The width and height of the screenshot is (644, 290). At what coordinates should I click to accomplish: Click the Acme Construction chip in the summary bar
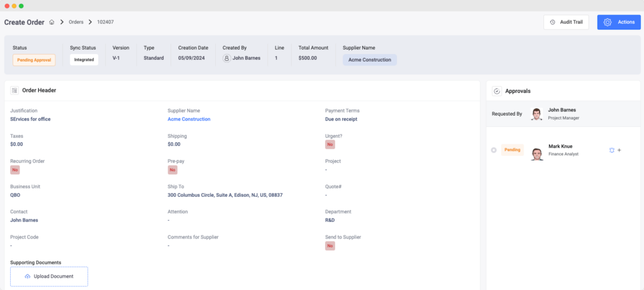370,60
